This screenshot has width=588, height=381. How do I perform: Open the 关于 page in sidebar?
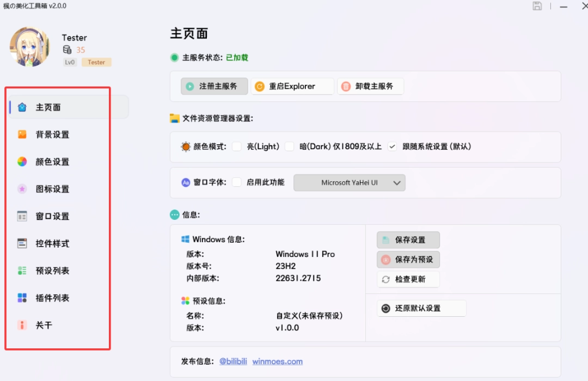(44, 325)
